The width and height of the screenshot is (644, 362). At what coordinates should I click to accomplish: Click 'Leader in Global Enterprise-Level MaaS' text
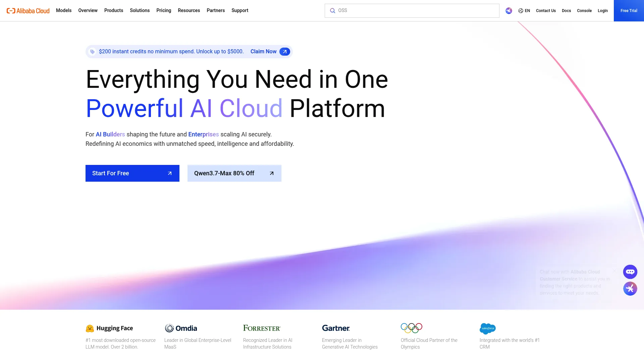198,344
